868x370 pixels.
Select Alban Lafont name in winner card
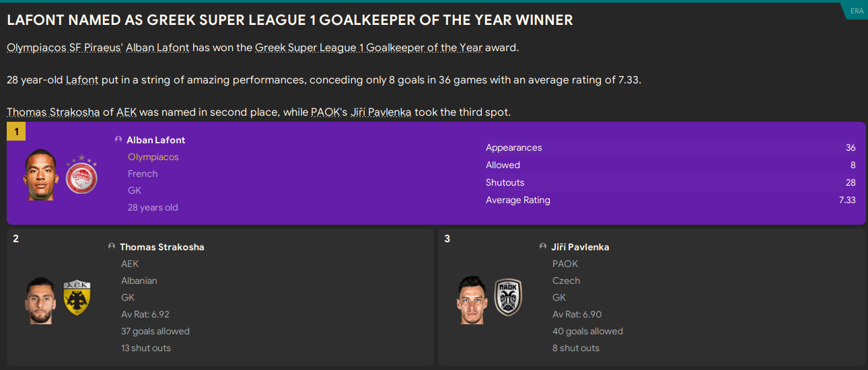pos(155,140)
